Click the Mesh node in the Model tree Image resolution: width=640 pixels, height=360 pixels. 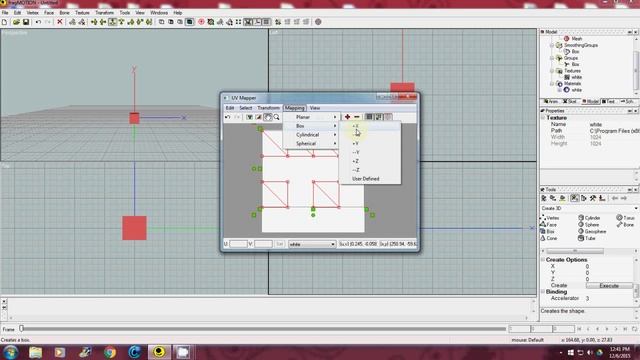click(573, 38)
